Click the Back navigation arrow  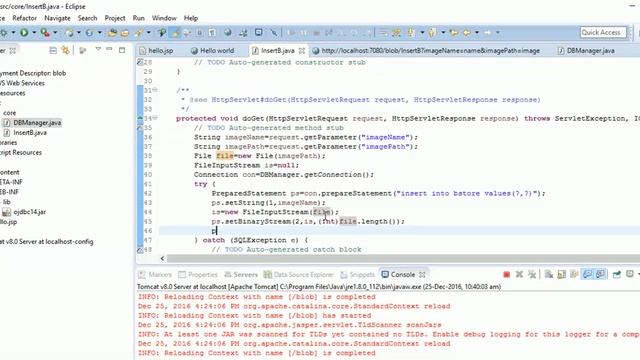click(467, 33)
